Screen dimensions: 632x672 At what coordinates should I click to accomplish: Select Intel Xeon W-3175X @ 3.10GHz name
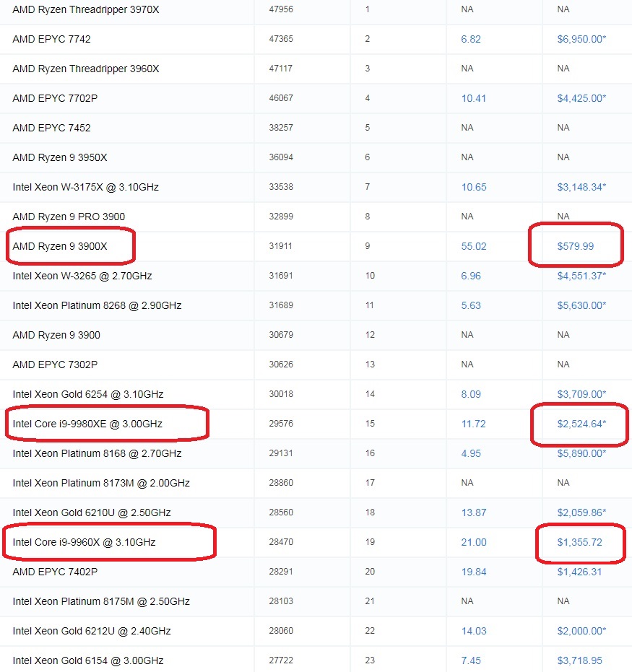pyautogui.click(x=86, y=187)
